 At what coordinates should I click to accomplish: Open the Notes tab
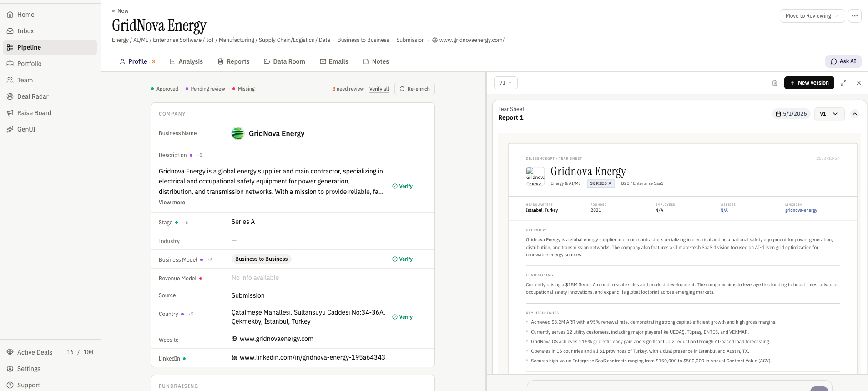[376, 61]
